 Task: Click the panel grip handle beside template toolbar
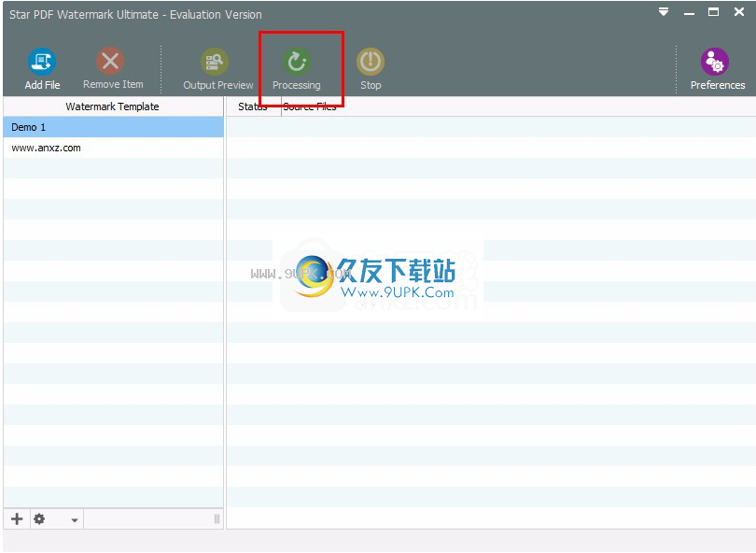tap(217, 518)
